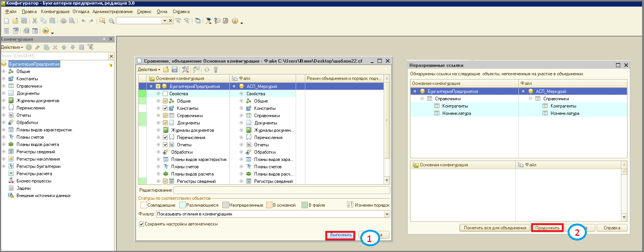This screenshot has width=644, height=252.
Task: Click the Open file icon in main toolbar
Action: pos(15,21)
